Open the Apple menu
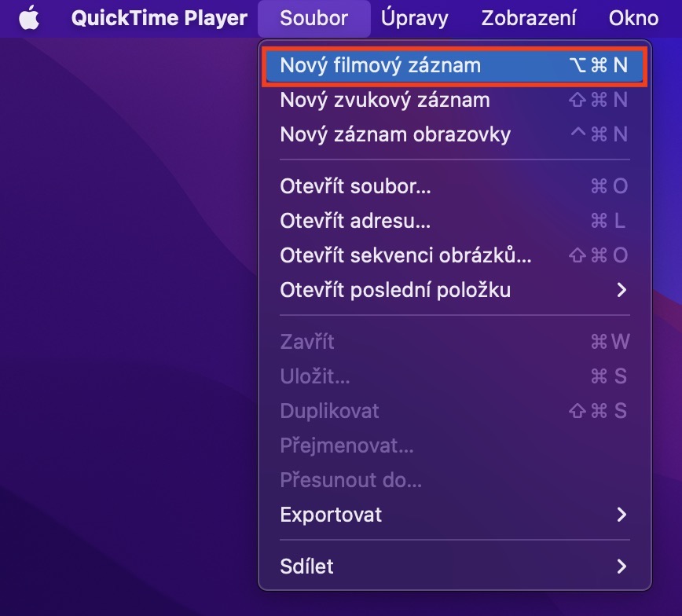This screenshot has height=616, width=682. pos(29,18)
